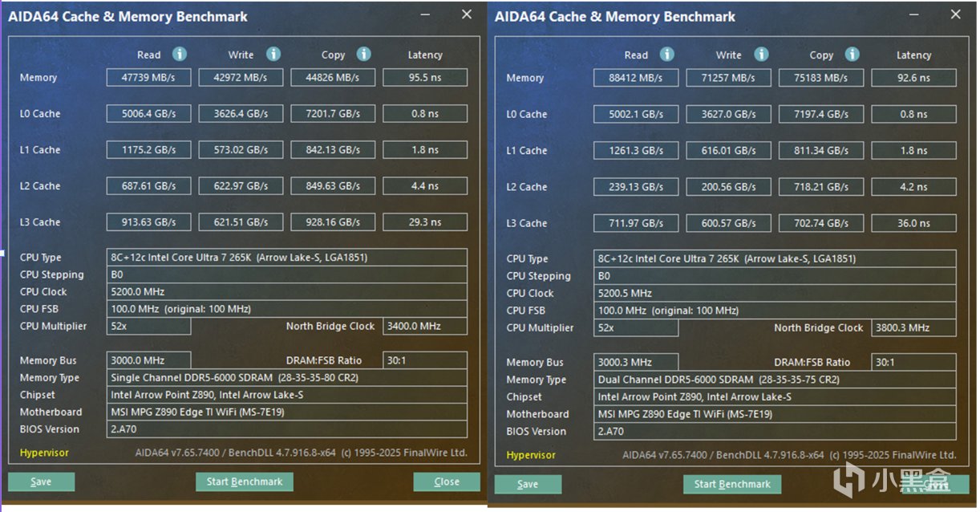
Task: Click CPU Clock value 5200.5 MHz
Action: tap(775, 293)
